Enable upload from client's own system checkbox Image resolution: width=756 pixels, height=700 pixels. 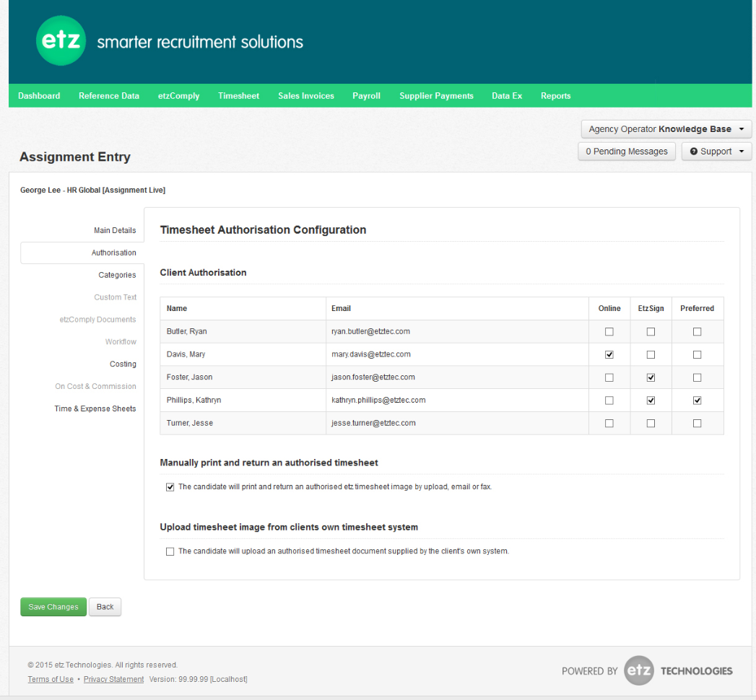click(170, 551)
